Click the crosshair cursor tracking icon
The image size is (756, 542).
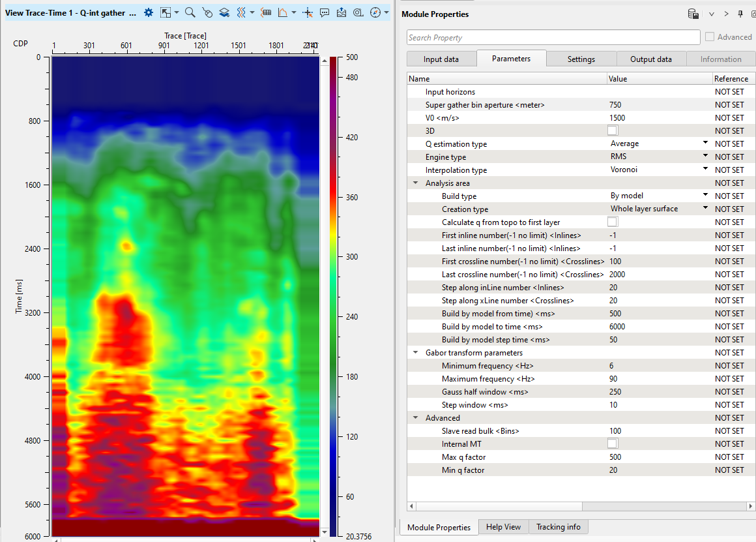point(308,12)
